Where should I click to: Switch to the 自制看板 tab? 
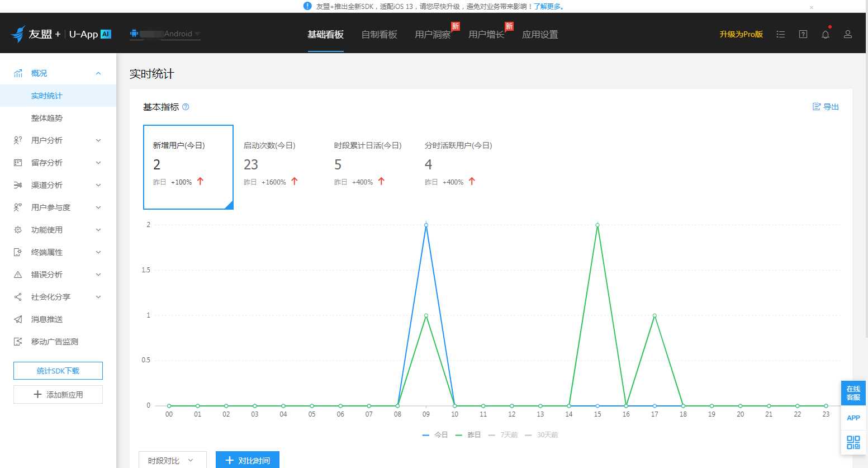379,34
